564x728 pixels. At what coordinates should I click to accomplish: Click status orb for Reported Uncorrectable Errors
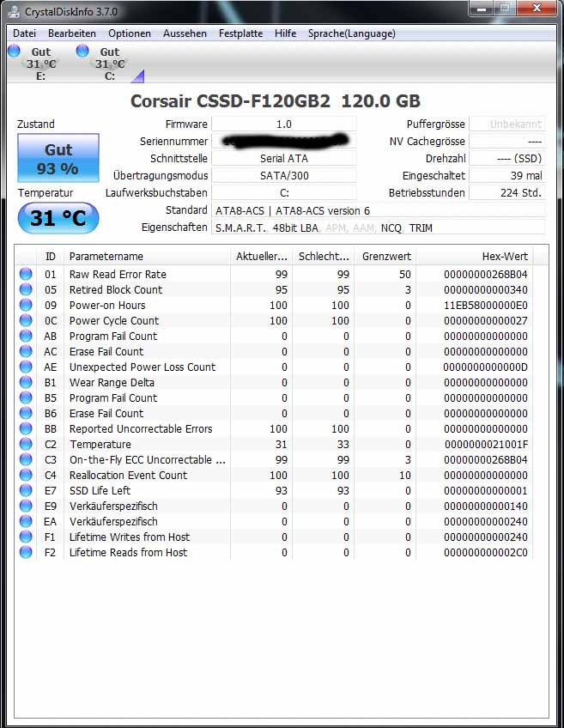pos(26,428)
